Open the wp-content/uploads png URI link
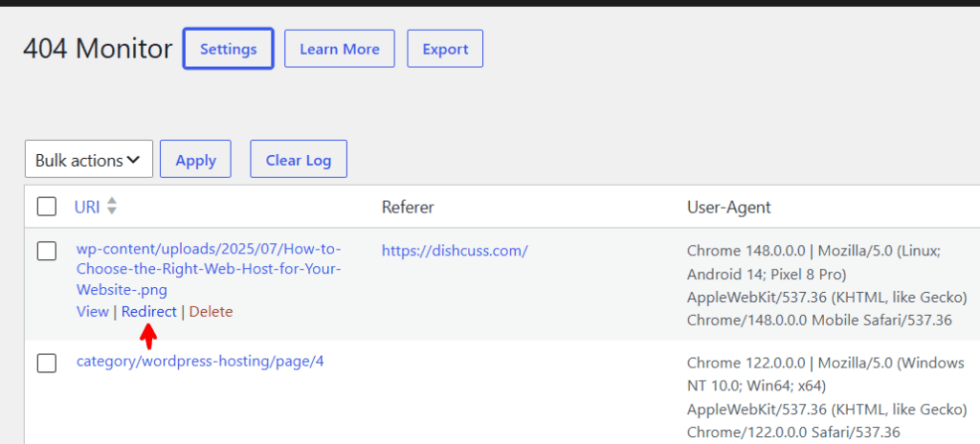Viewport: 980px width, 444px height. click(x=209, y=270)
